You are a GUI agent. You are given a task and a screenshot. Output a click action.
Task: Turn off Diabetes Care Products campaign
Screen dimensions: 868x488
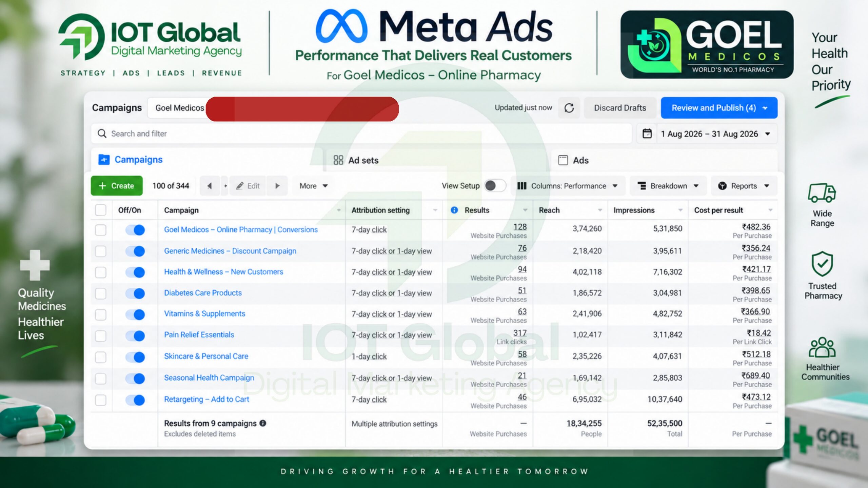pyautogui.click(x=135, y=293)
